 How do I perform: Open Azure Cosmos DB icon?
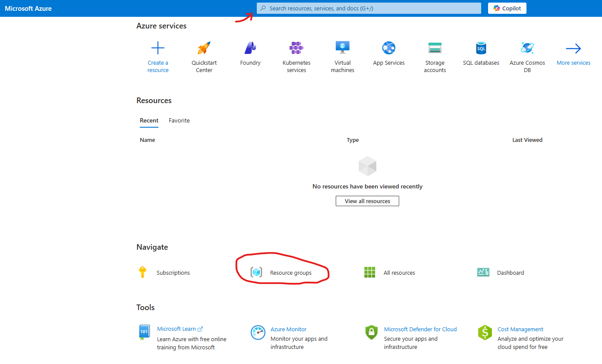pyautogui.click(x=527, y=48)
